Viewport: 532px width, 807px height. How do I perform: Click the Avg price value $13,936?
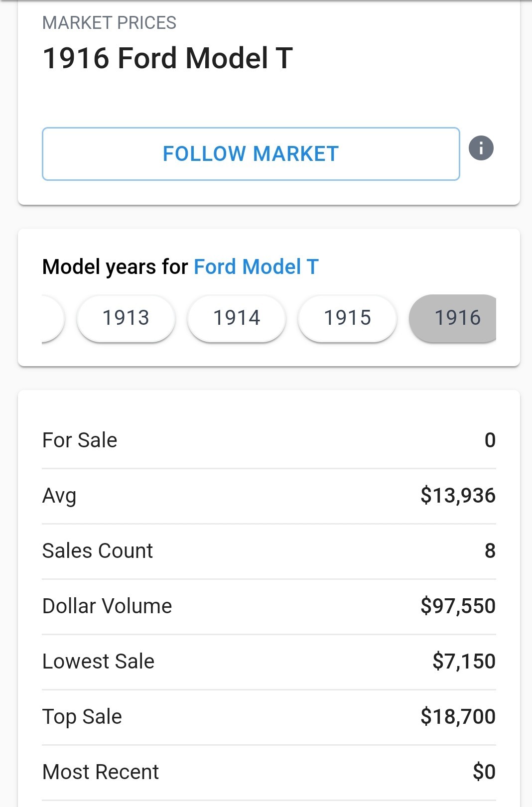(458, 496)
